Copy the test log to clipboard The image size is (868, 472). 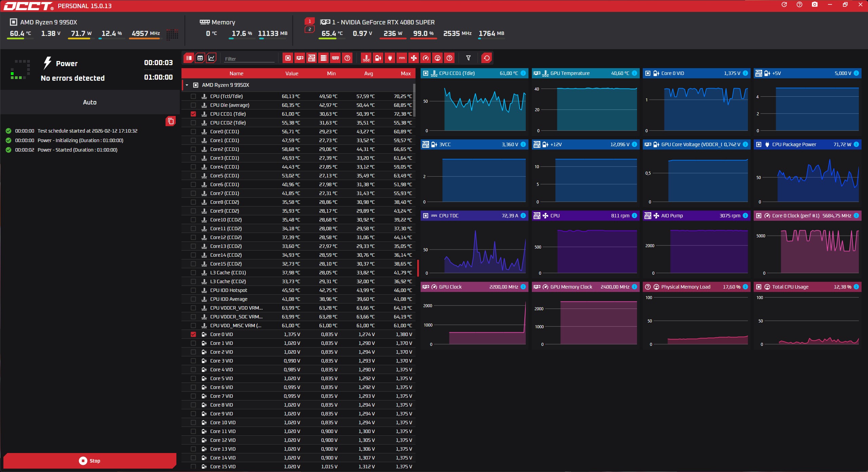pos(171,121)
